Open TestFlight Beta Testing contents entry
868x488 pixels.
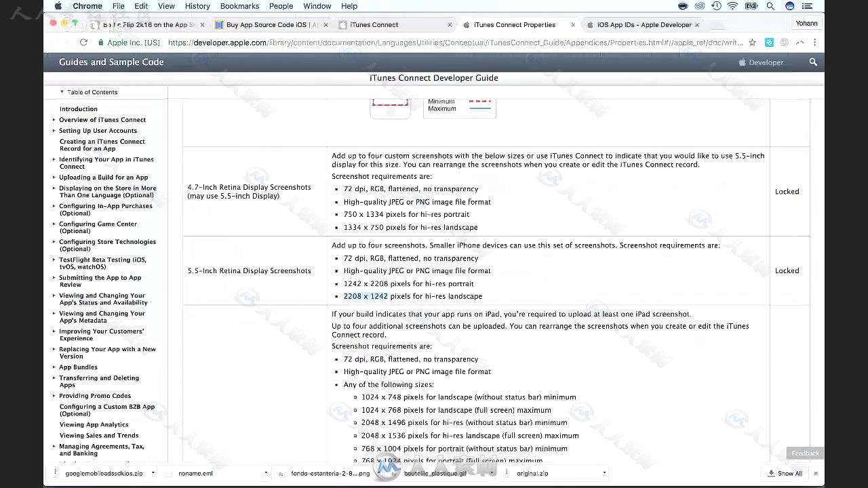[x=102, y=263]
